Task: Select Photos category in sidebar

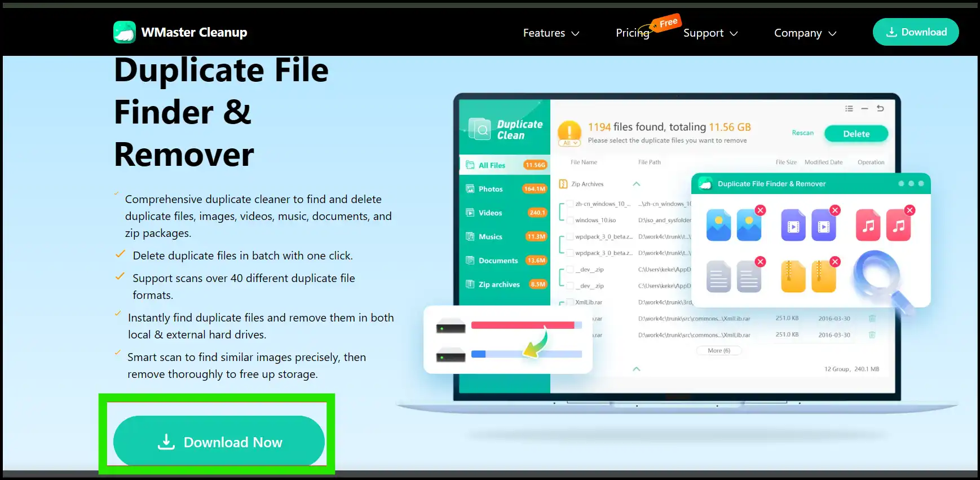Action: 505,189
